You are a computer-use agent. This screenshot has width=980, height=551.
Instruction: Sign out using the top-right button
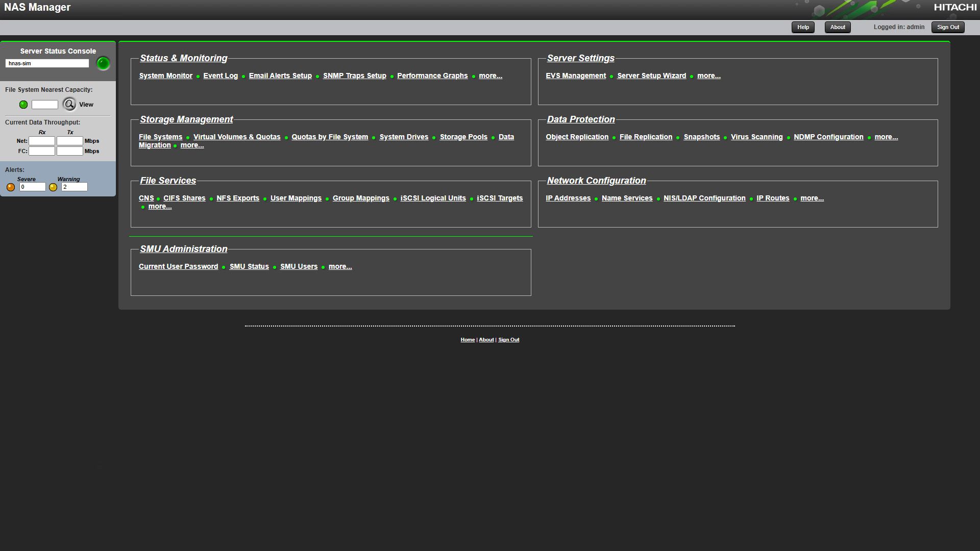(948, 27)
